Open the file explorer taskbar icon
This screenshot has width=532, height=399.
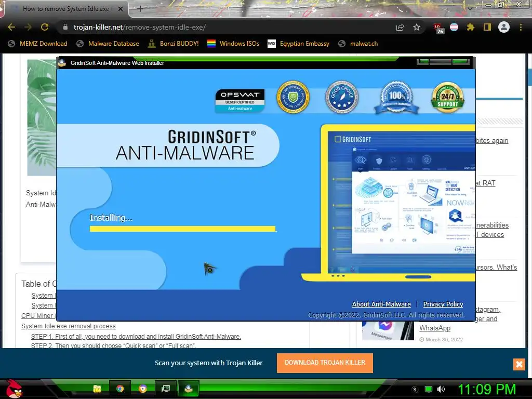pyautogui.click(x=97, y=389)
